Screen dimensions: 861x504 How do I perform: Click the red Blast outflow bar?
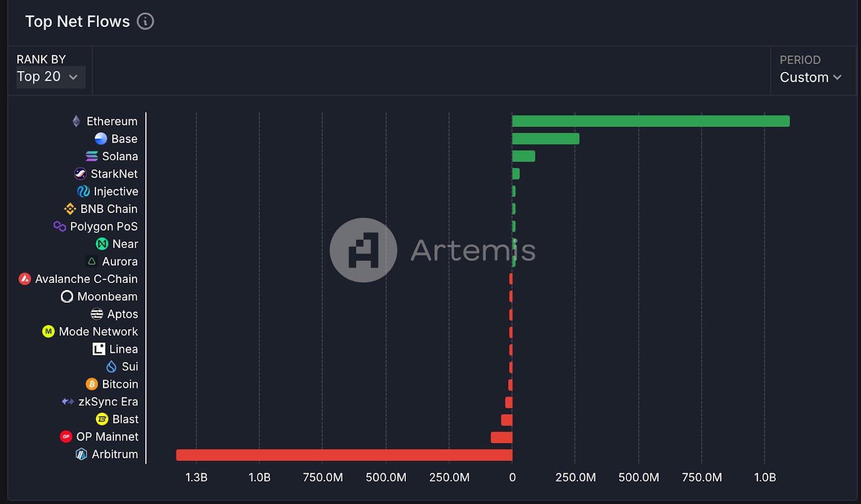[x=507, y=420]
